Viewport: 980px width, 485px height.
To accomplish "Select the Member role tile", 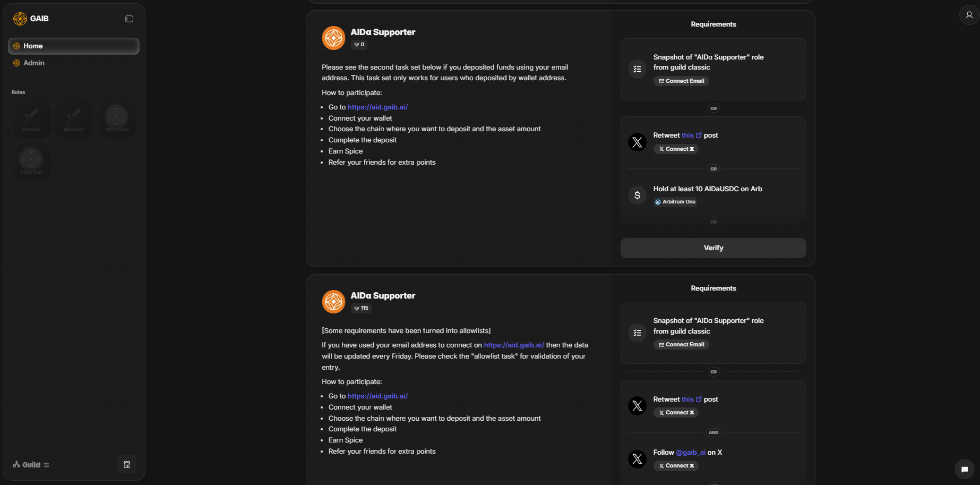I will pos(74,119).
